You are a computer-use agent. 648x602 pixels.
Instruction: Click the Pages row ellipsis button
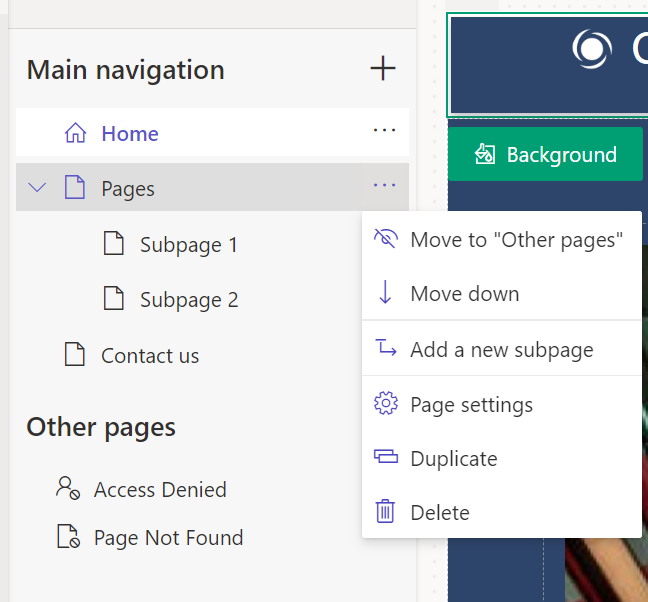[x=384, y=186]
